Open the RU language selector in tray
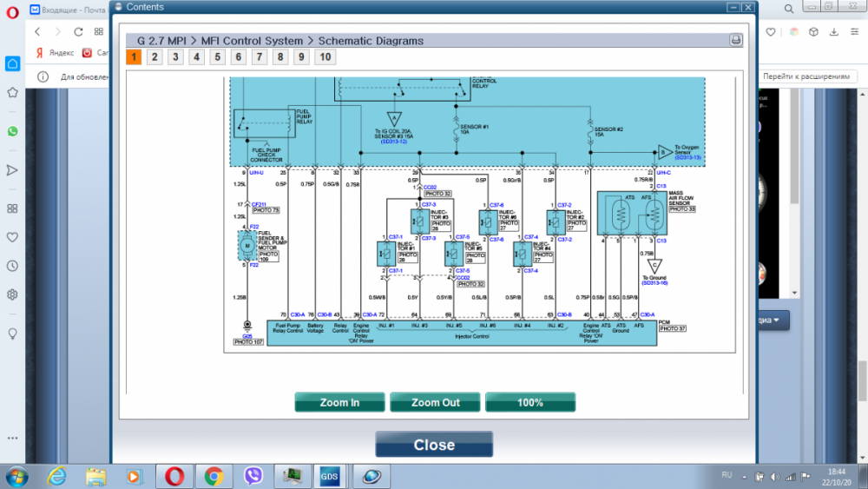Viewport: 868px width, 489px height. coord(727,475)
